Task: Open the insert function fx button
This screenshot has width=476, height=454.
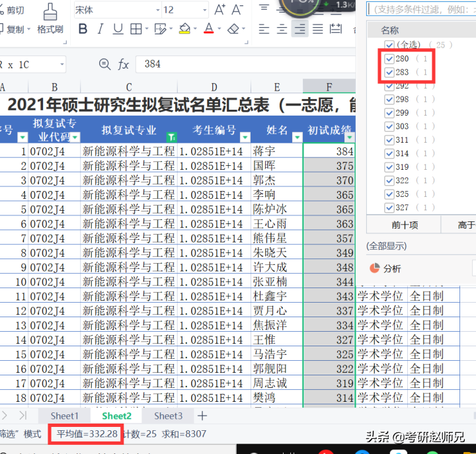Action: 123,64
